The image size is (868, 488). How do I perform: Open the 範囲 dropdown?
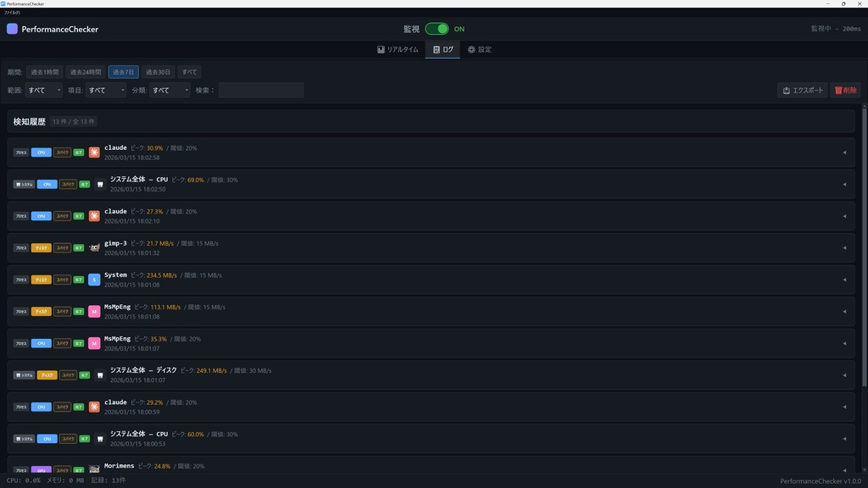(x=44, y=90)
